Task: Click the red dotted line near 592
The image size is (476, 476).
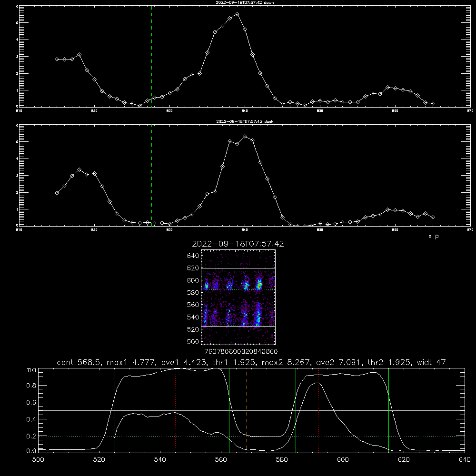Action: pyautogui.click(x=319, y=410)
